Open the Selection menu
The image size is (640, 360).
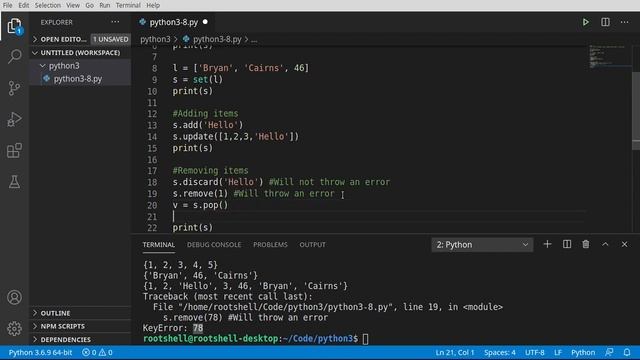click(48, 5)
